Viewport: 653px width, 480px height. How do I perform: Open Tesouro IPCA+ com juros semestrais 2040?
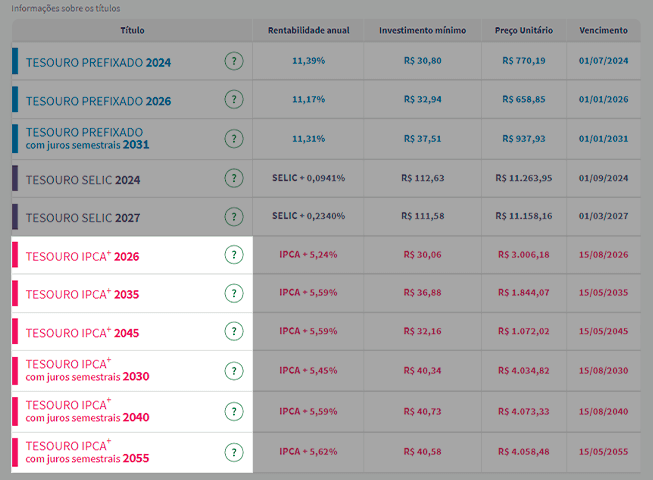tap(87, 411)
